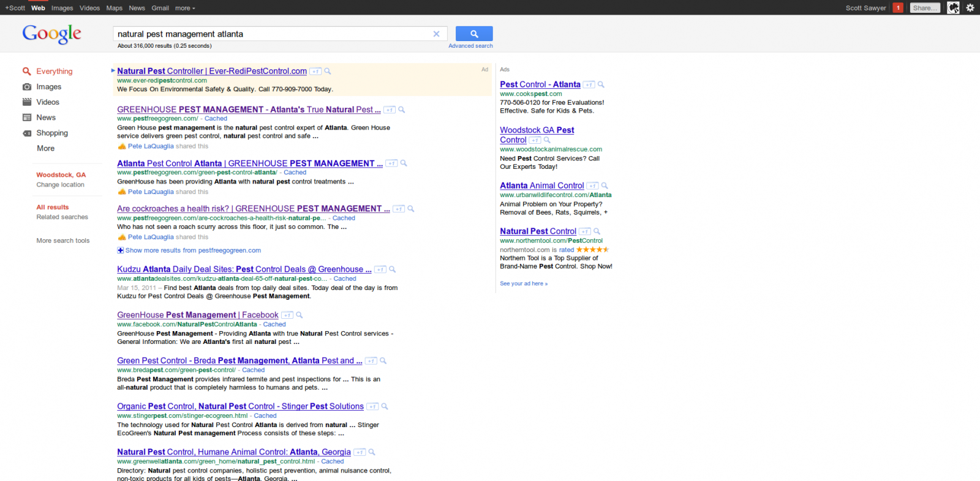Click Change location link
Image resolution: width=980 pixels, height=481 pixels.
(x=60, y=185)
